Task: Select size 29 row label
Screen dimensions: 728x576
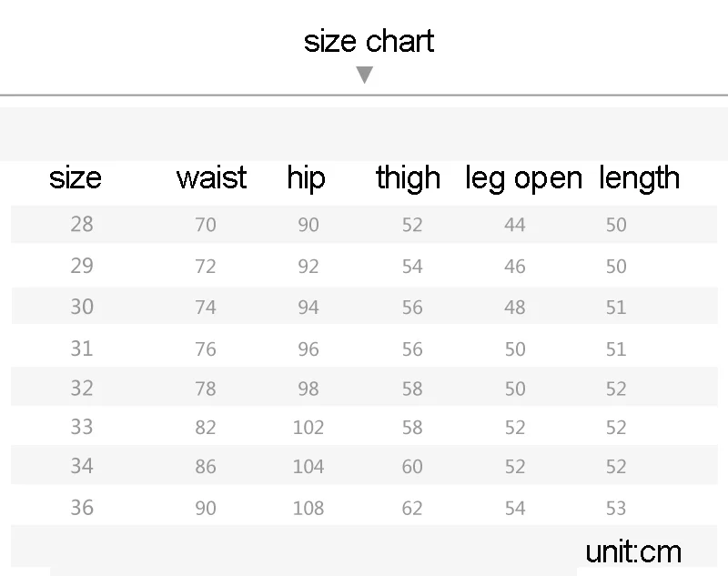Action: pyautogui.click(x=82, y=266)
